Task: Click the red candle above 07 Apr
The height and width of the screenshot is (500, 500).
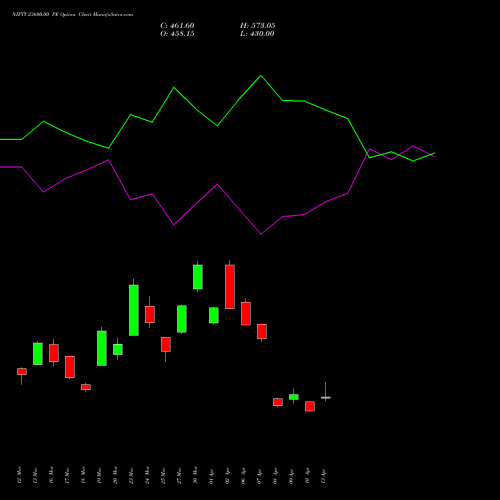Action: point(262,331)
